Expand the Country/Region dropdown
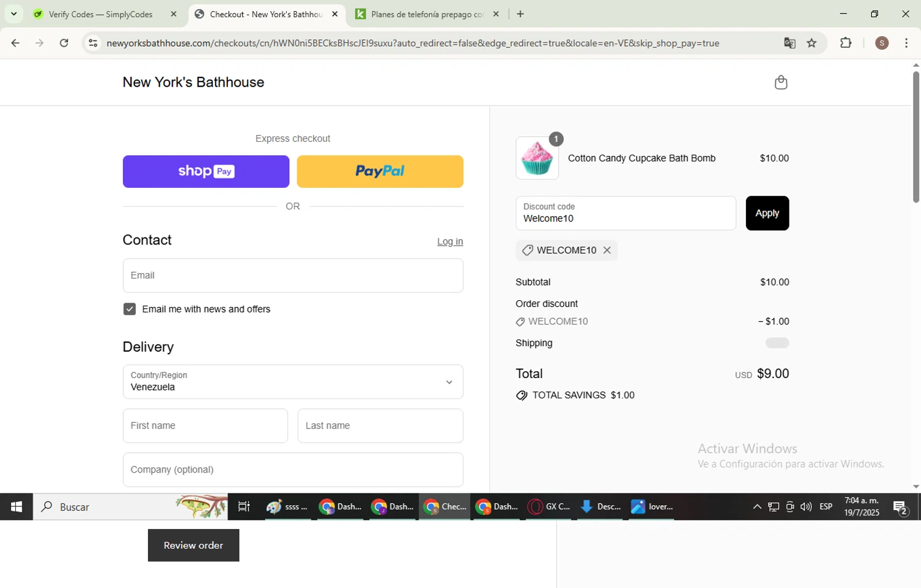Screen dimensions: 921x588 293,382
